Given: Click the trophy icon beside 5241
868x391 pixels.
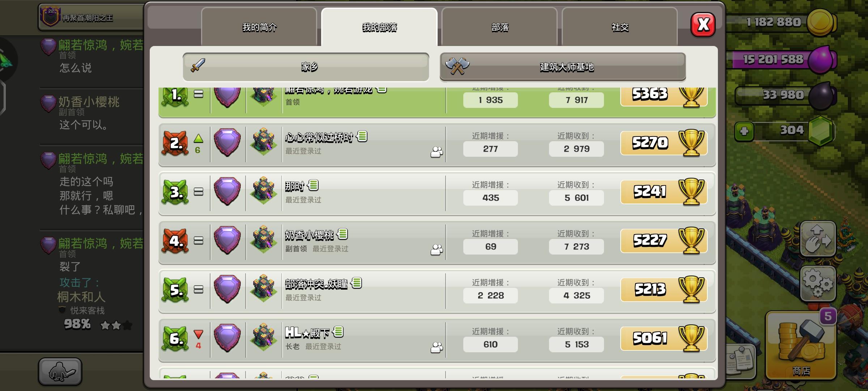Looking at the screenshot, I should click(x=691, y=192).
